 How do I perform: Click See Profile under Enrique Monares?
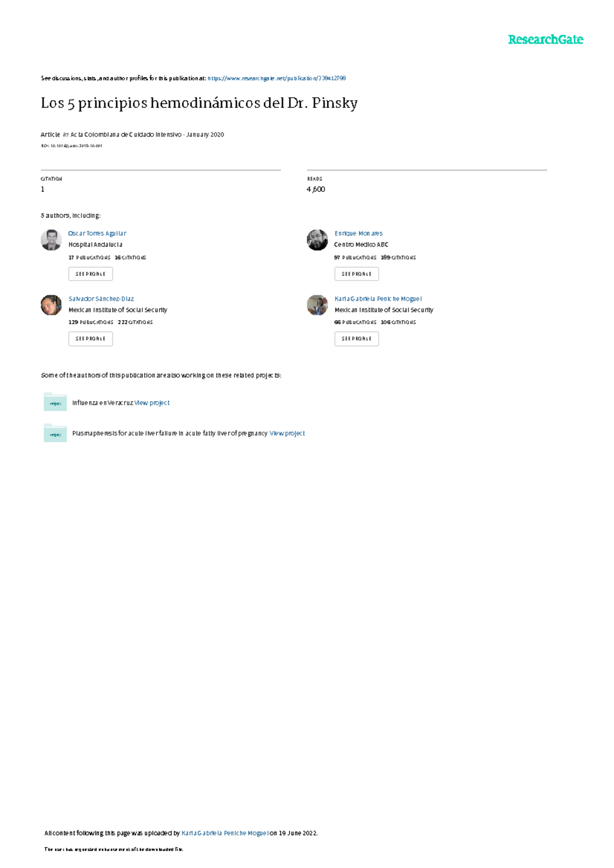(x=357, y=274)
